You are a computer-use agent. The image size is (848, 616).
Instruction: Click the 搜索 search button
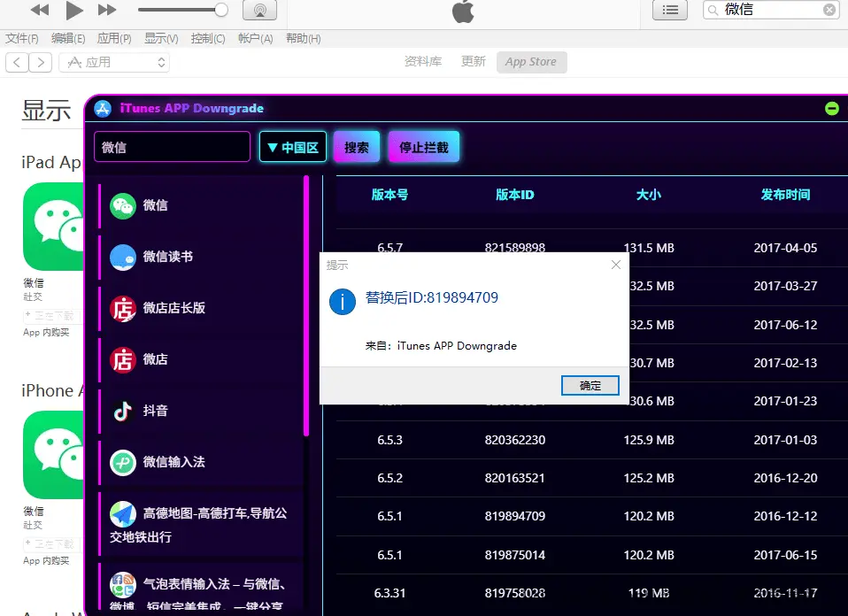(x=357, y=148)
